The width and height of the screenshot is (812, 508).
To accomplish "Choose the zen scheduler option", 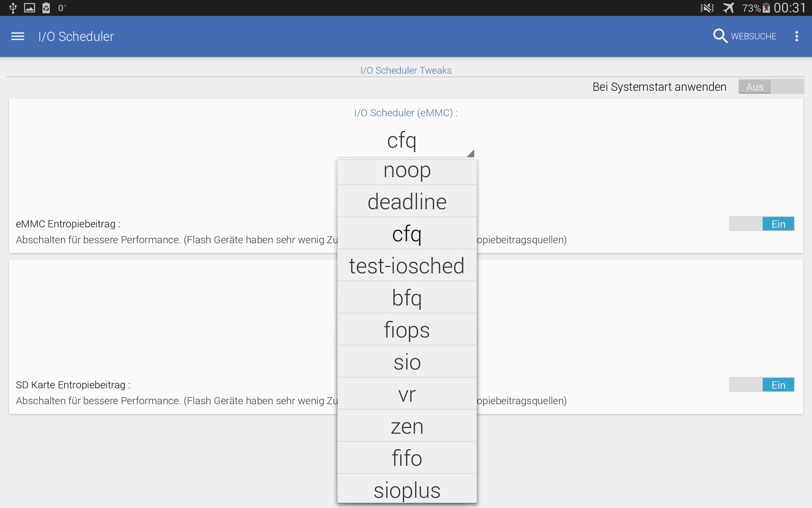I will coord(407,426).
